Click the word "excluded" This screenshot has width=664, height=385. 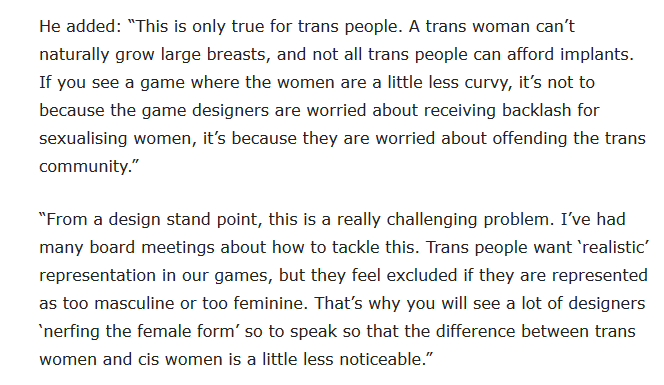coord(422,276)
